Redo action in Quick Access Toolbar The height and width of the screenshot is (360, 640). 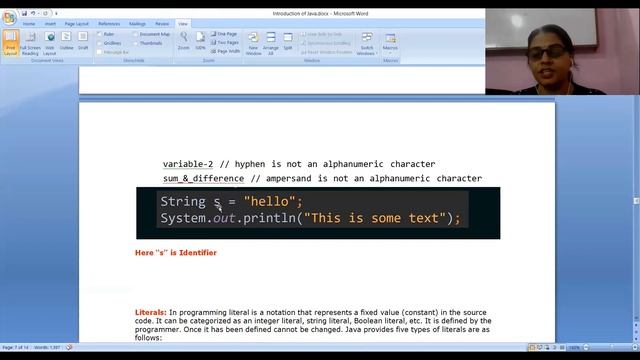[x=45, y=13]
